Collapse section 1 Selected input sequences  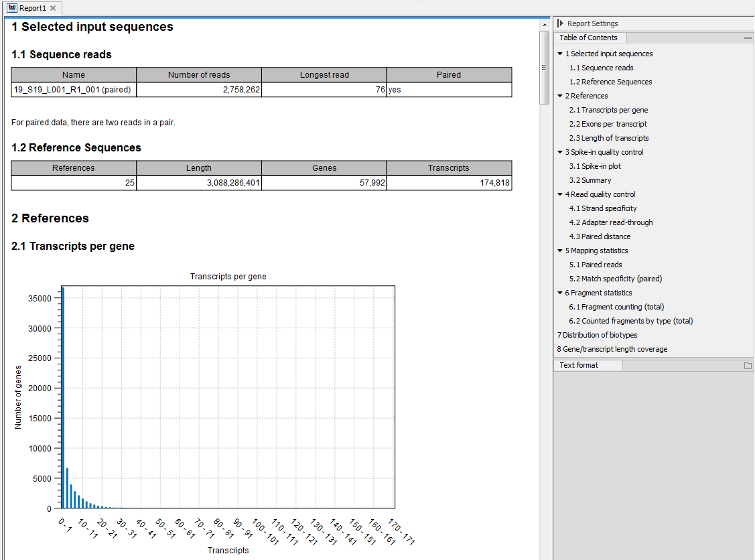click(560, 54)
